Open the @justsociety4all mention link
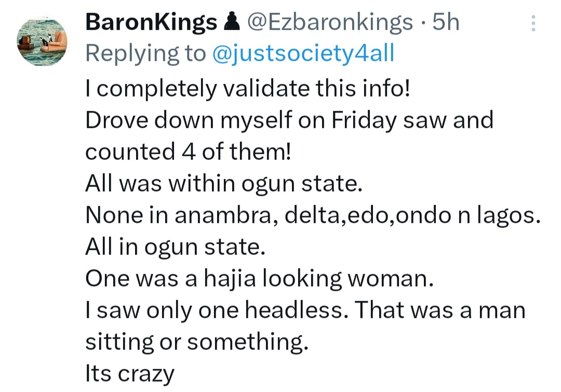This screenshot has height=392, width=561. point(303,53)
